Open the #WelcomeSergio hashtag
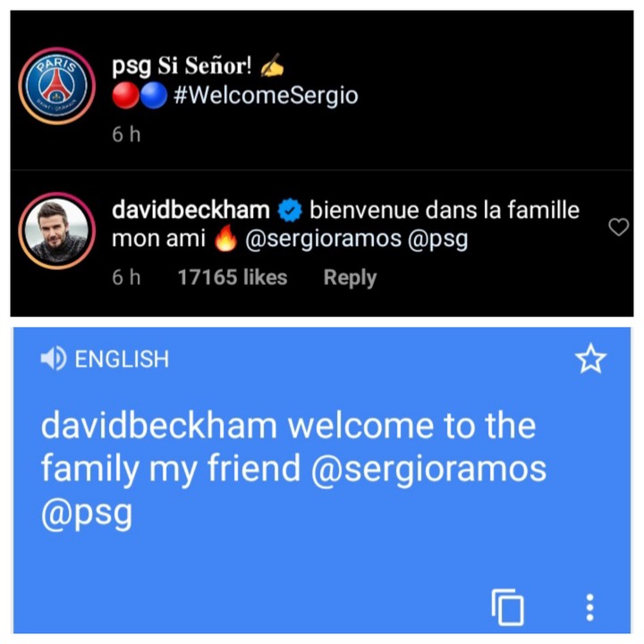 pyautogui.click(x=266, y=96)
